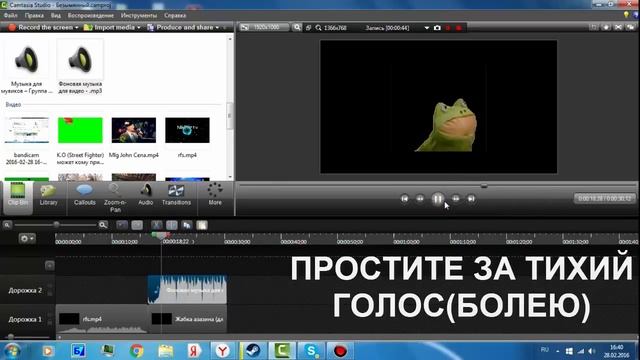The image size is (640, 360).
Task: Open the More tools tab
Action: 215,195
